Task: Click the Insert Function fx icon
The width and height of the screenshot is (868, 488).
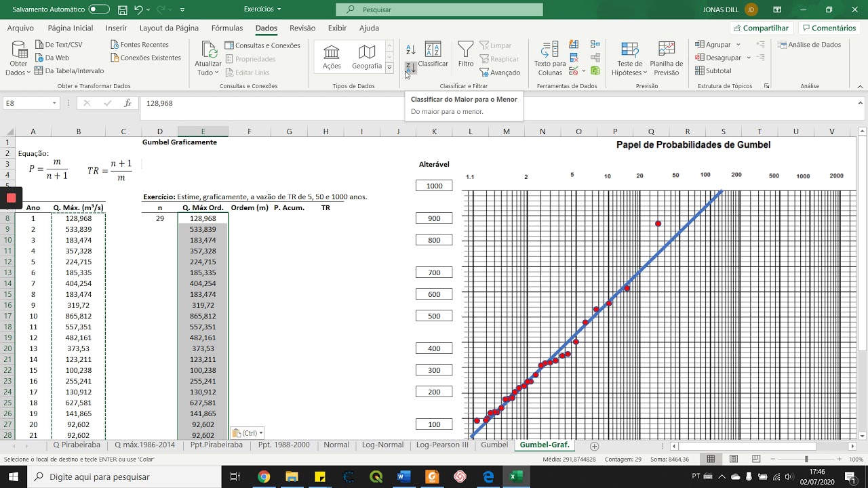Action: point(127,103)
